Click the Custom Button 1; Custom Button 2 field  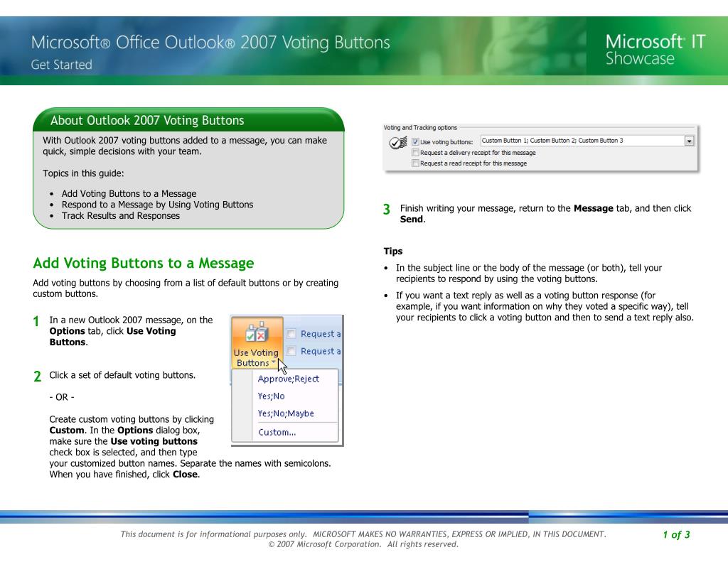pos(582,141)
